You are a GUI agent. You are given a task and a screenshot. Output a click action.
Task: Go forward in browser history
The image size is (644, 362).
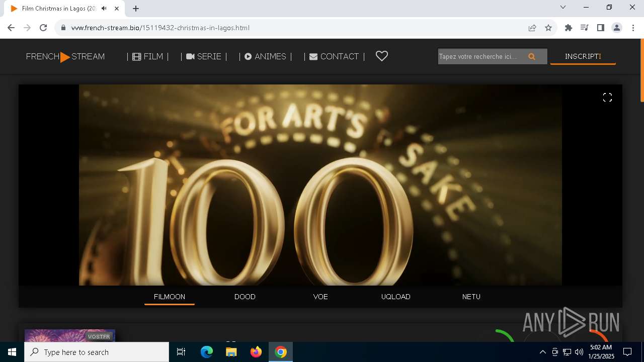point(27,28)
